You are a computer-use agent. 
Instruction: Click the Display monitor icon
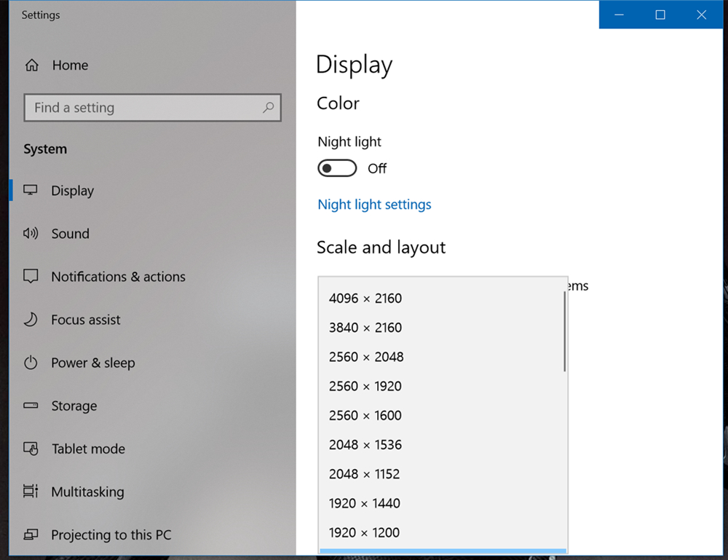point(31,191)
